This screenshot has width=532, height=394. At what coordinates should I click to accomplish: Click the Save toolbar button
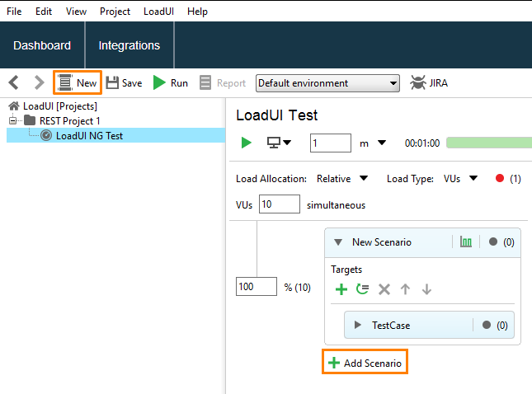click(x=125, y=82)
